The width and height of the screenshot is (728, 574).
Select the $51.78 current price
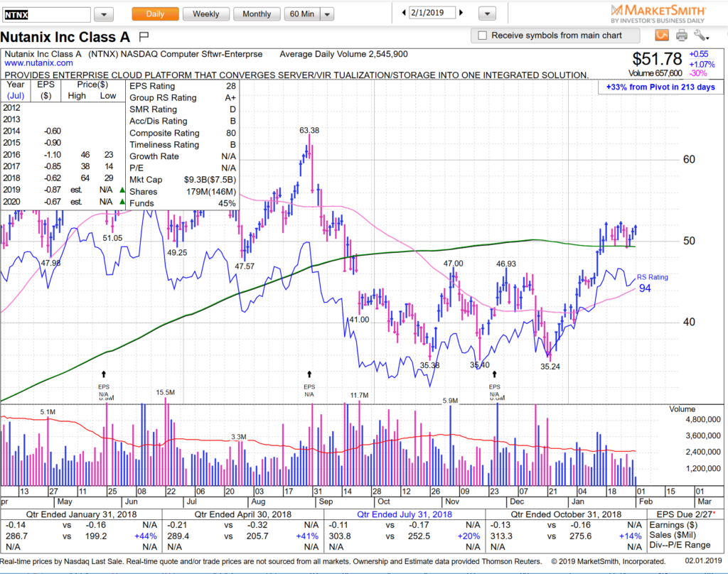click(x=656, y=60)
